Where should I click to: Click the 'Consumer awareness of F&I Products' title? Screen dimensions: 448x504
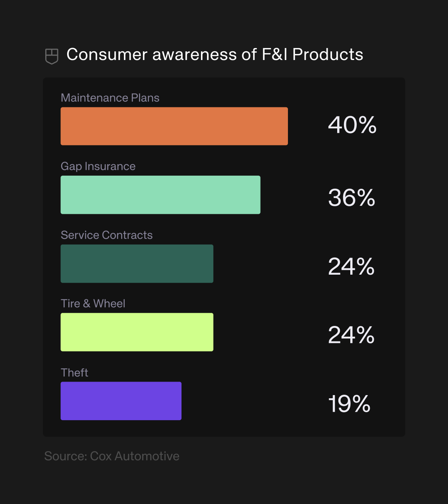tap(214, 54)
